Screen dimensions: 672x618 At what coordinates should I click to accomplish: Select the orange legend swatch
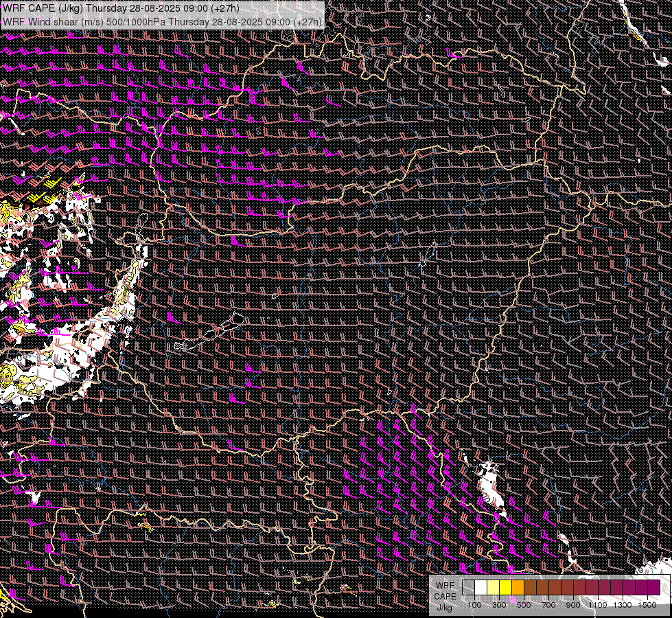[x=518, y=587]
